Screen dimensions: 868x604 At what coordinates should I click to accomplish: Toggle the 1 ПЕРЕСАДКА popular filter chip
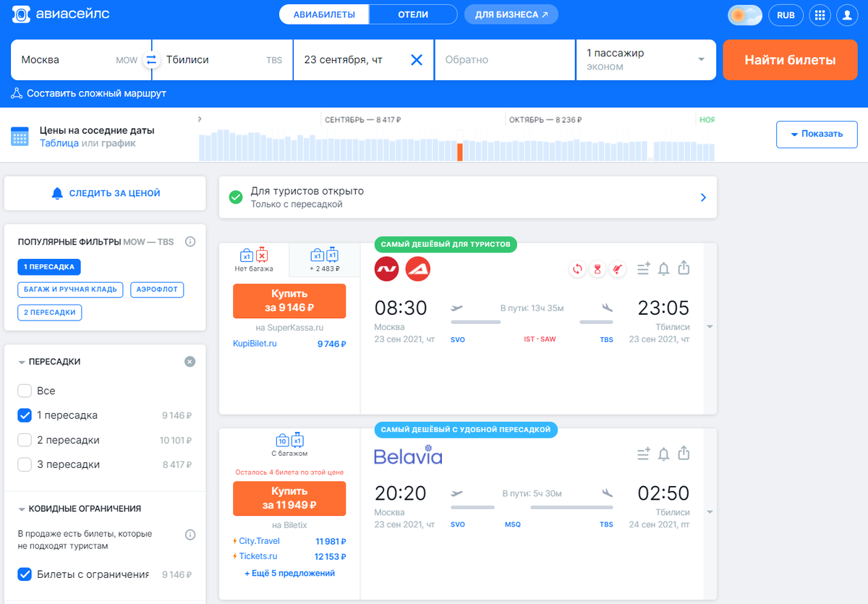49,267
